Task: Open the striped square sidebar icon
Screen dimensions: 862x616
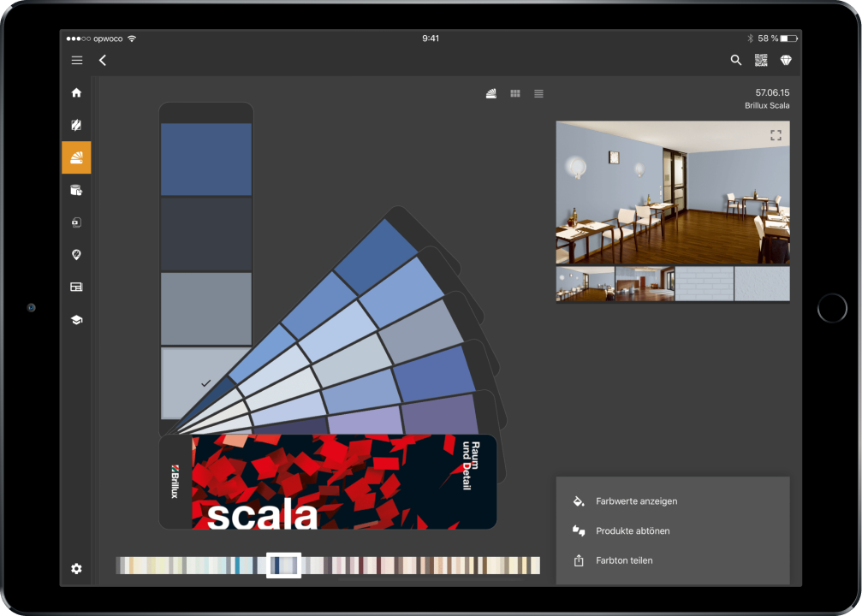Action: (76, 125)
